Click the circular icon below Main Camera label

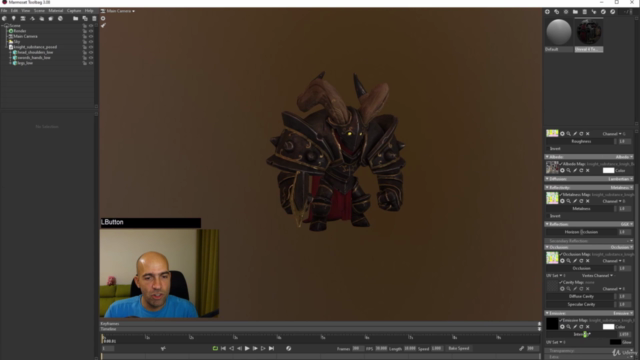(x=103, y=18)
